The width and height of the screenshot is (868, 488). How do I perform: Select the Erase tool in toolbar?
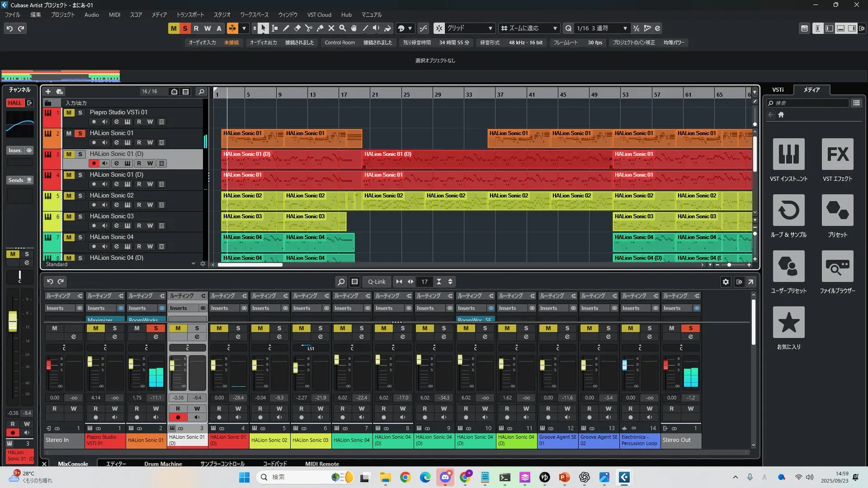tap(297, 28)
